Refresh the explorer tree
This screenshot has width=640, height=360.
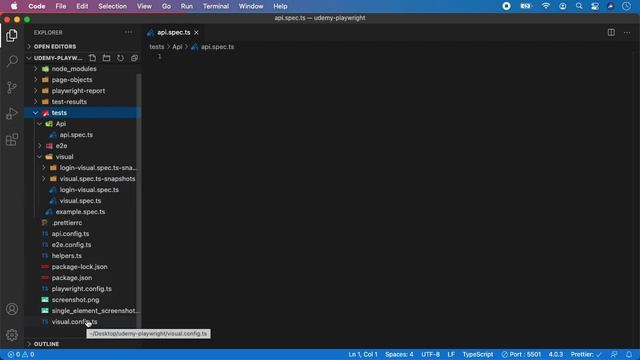pos(120,58)
